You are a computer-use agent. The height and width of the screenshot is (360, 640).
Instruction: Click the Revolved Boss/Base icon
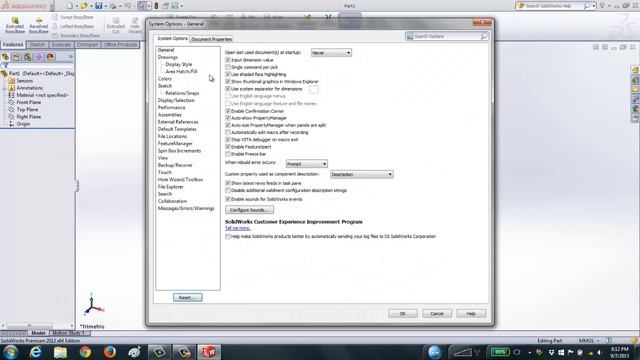(39, 21)
